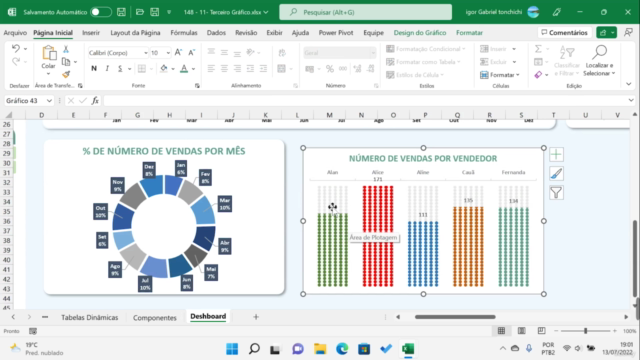The height and width of the screenshot is (360, 640).
Task: Switch to the Inserir tab
Action: [91, 33]
